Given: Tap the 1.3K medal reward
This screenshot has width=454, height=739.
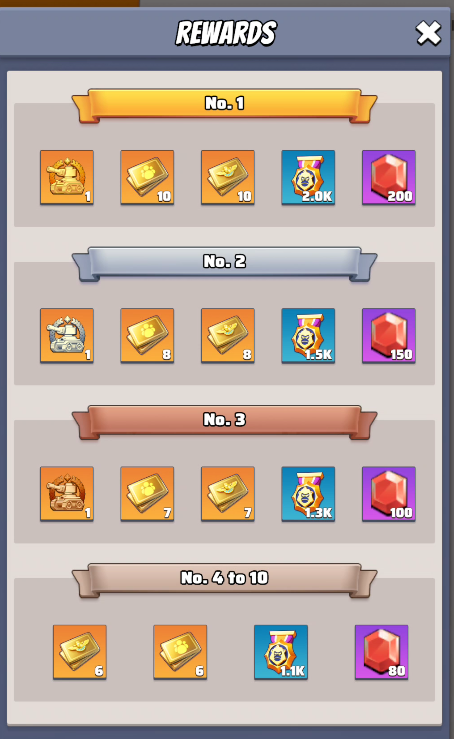Looking at the screenshot, I should pyautogui.click(x=308, y=494).
